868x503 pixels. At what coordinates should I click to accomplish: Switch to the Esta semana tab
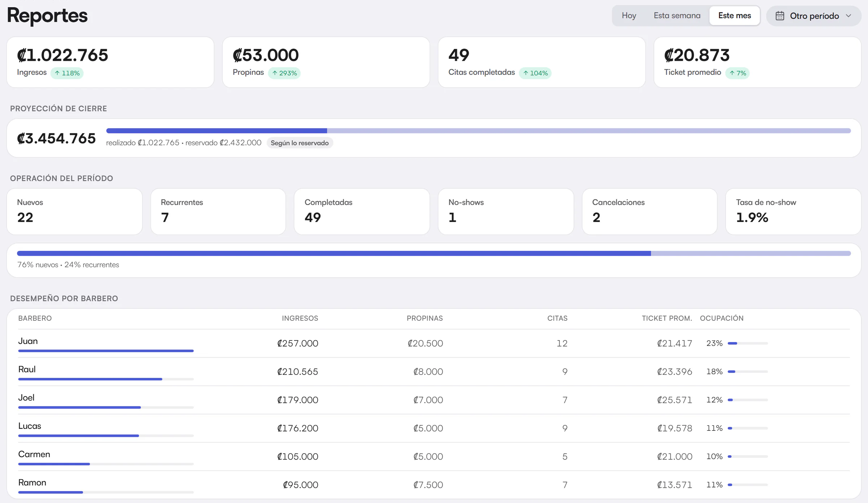677,16
